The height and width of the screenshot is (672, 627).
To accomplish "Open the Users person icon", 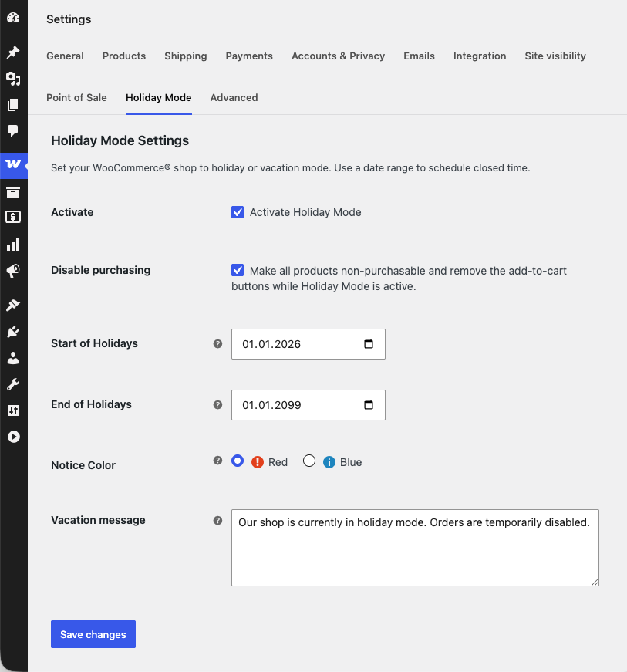I will (13, 358).
